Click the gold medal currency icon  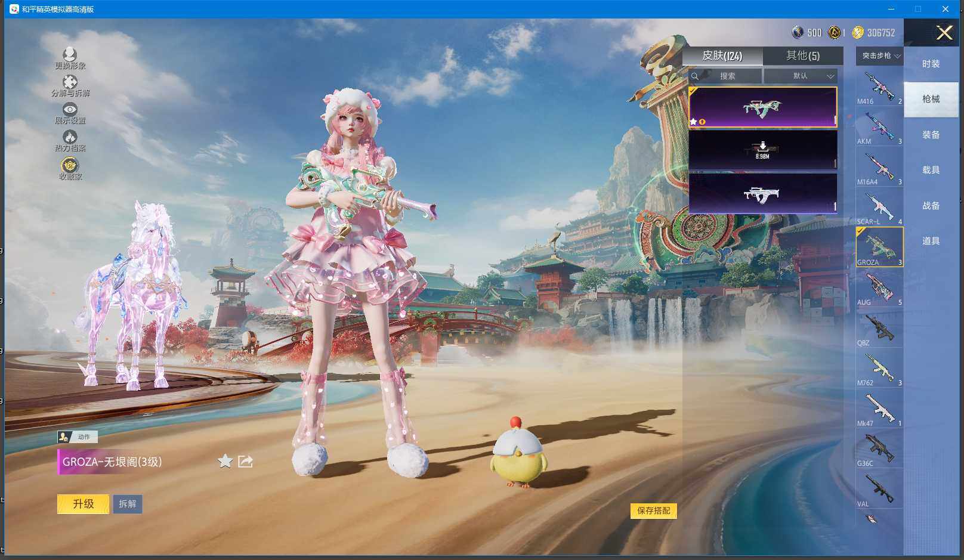coord(835,32)
